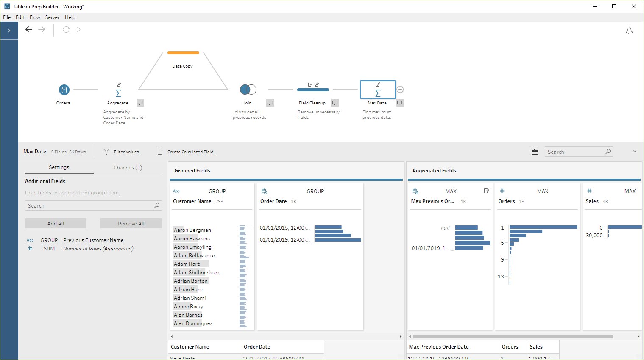Select Aaron Bergman in Customer Name

pos(192,230)
